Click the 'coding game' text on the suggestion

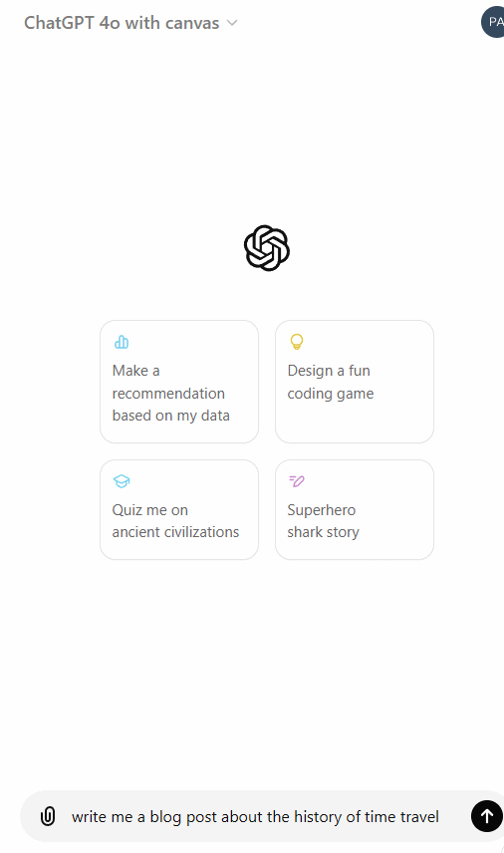pyautogui.click(x=331, y=394)
